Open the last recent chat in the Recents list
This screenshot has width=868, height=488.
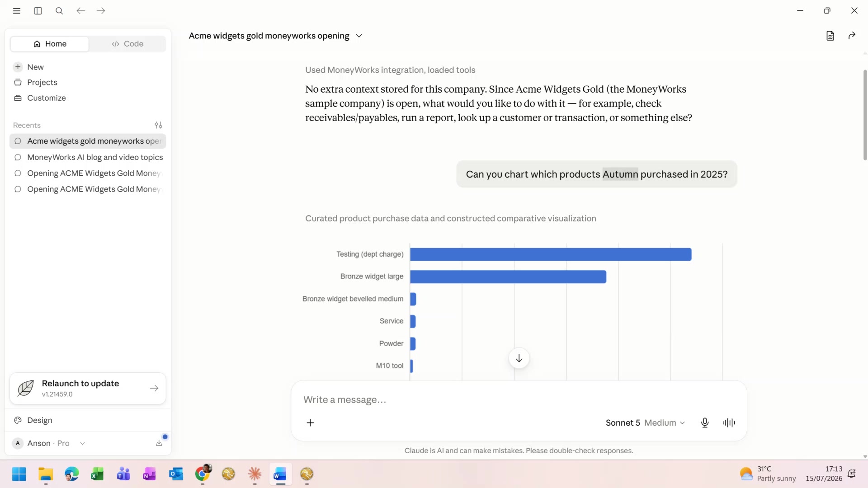pos(88,189)
